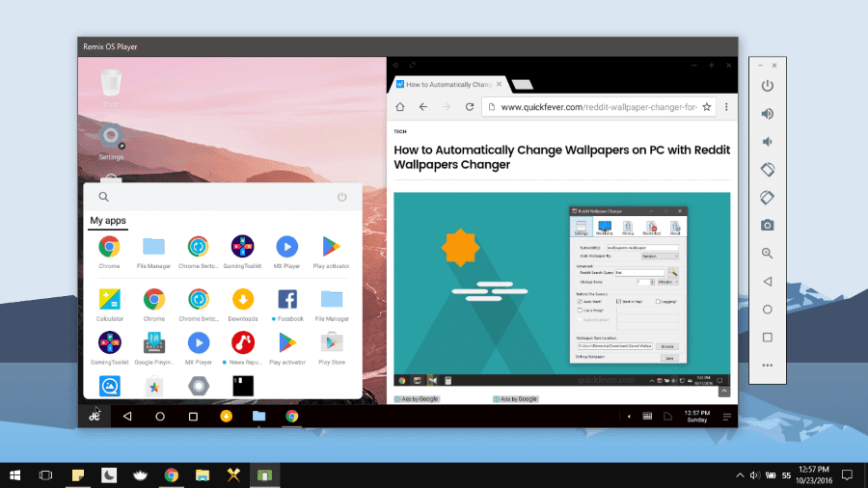Click Windows tray volume speaker icon
This screenshot has width=868, height=488.
point(754,475)
